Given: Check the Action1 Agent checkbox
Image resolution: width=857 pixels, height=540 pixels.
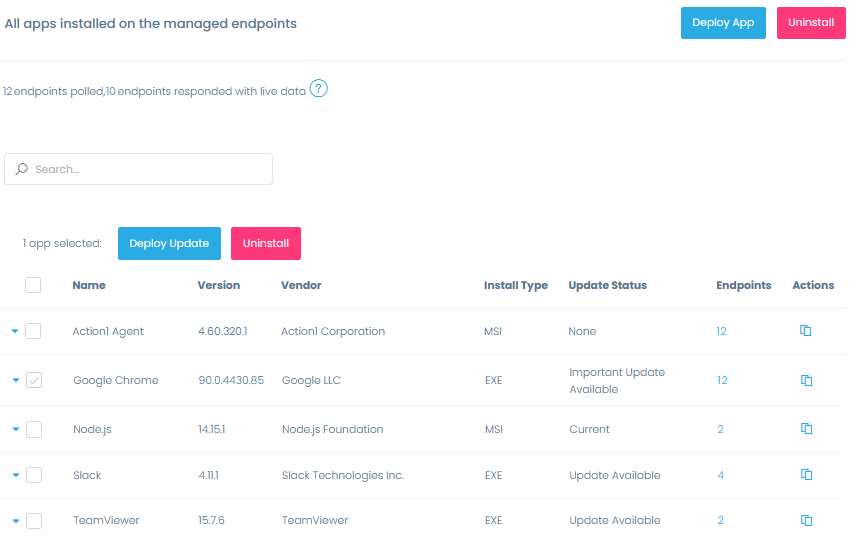Looking at the screenshot, I should click(33, 331).
